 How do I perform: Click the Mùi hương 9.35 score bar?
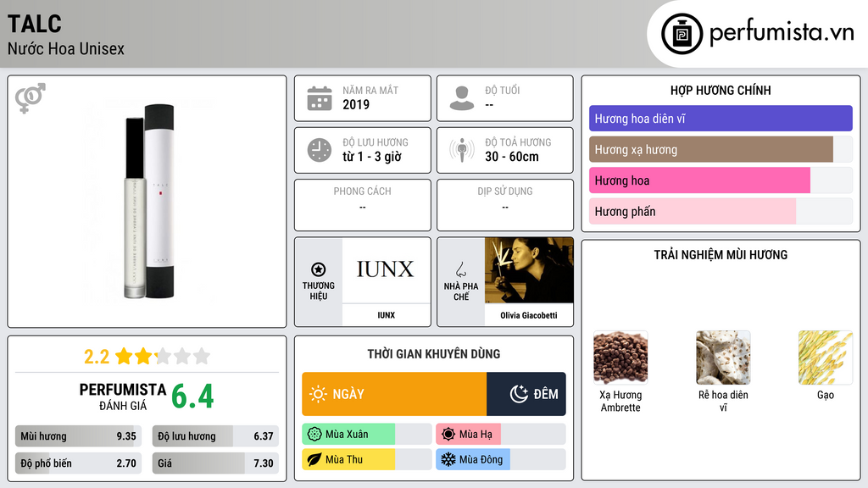click(79, 436)
